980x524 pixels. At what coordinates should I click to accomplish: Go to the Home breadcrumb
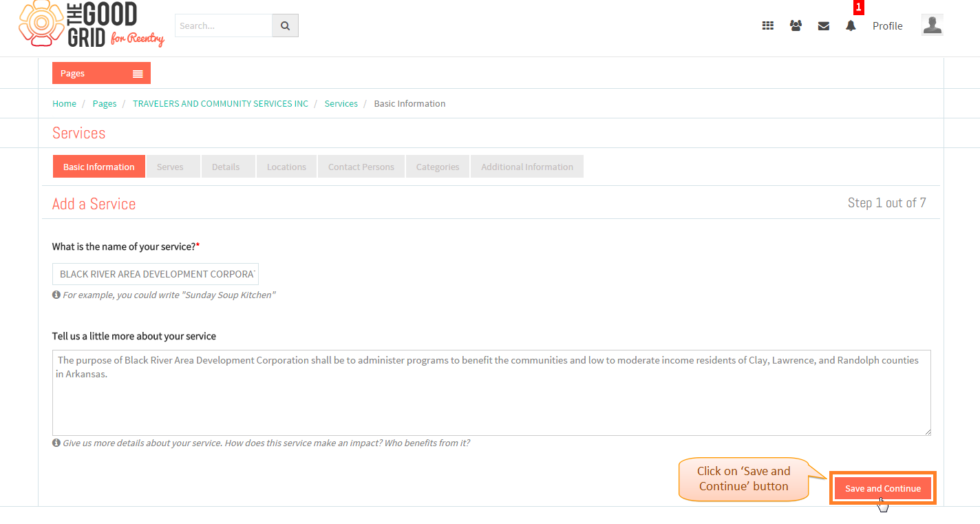[x=65, y=104]
